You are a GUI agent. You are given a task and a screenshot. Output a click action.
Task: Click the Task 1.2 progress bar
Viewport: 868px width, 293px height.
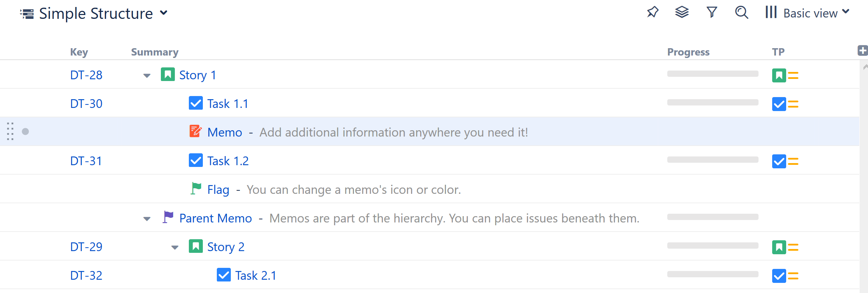(x=712, y=160)
